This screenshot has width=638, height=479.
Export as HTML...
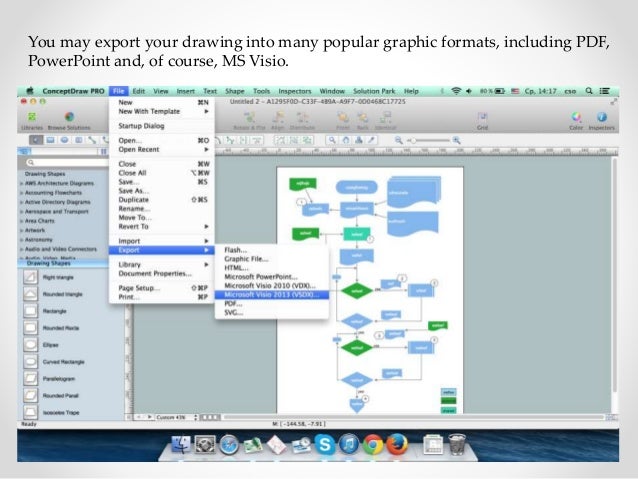[x=272, y=268]
